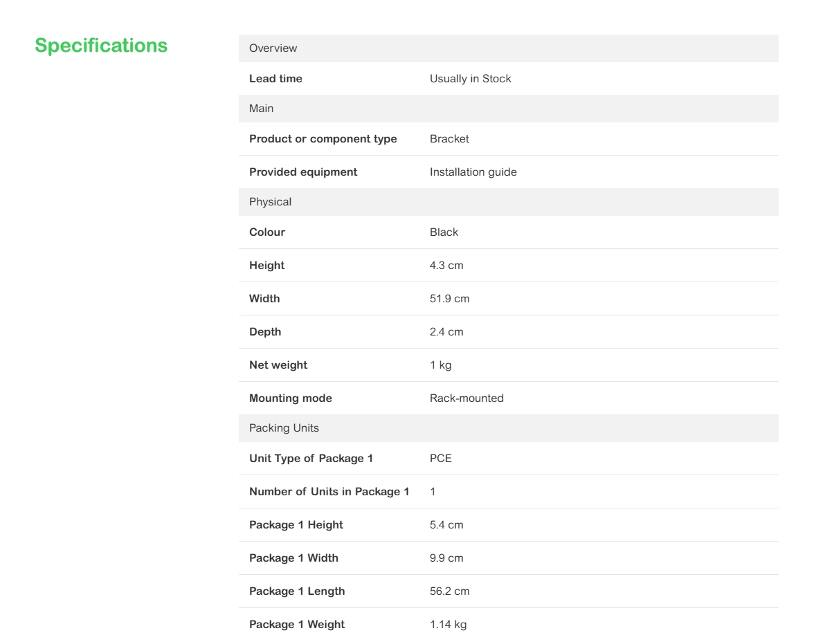The width and height of the screenshot is (825, 644).
Task: Select the 56.2 cm package length value
Action: [449, 591]
